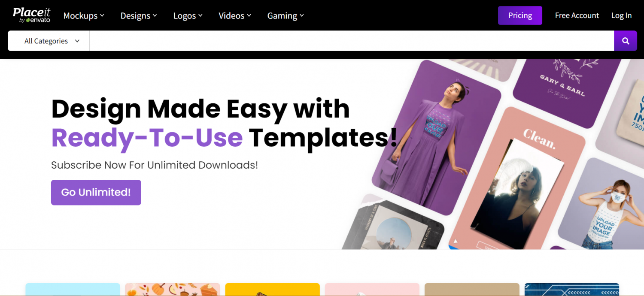Image resolution: width=644 pixels, height=296 pixels.
Task: Expand the Mockups menu
Action: [x=84, y=16]
